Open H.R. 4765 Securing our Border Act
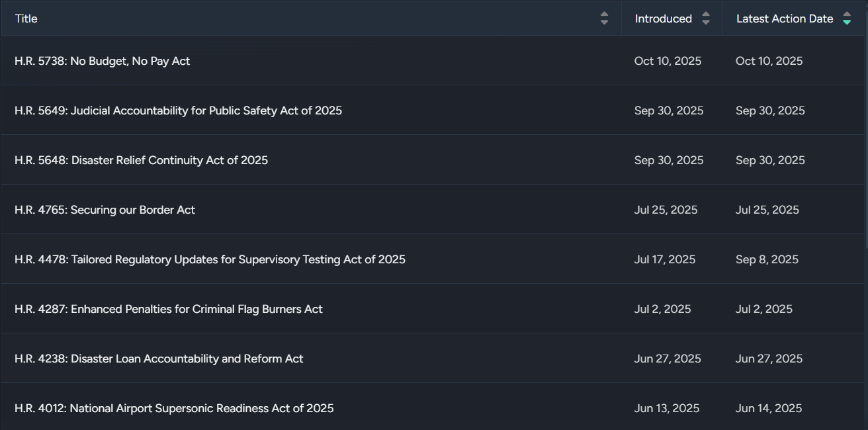 pos(105,210)
